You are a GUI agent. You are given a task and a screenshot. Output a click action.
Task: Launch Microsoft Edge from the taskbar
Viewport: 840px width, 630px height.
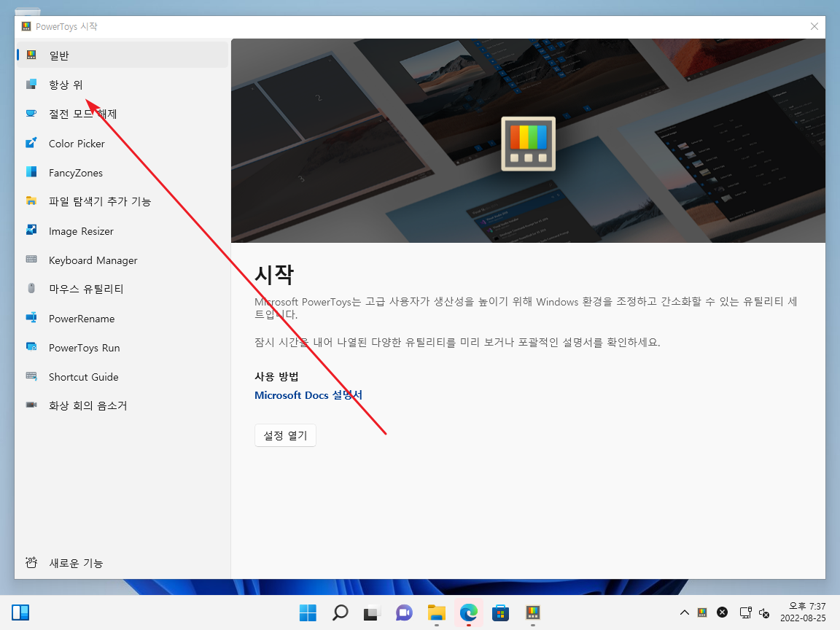[469, 612]
